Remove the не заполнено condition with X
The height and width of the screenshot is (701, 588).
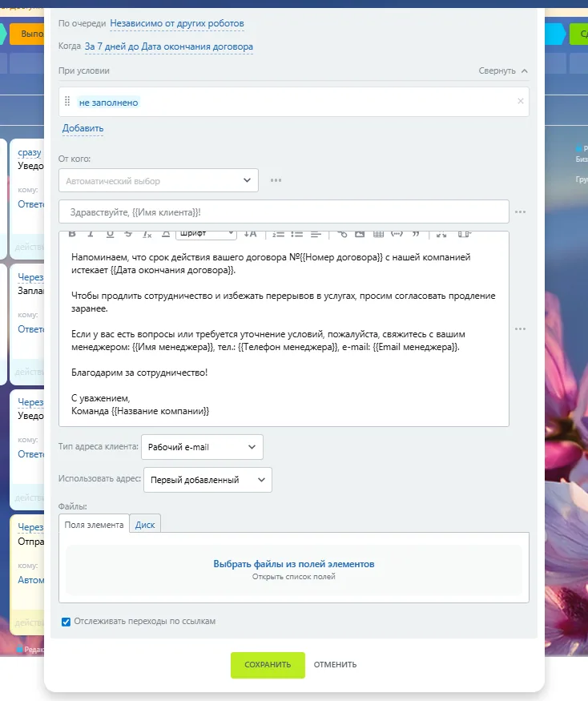521,101
